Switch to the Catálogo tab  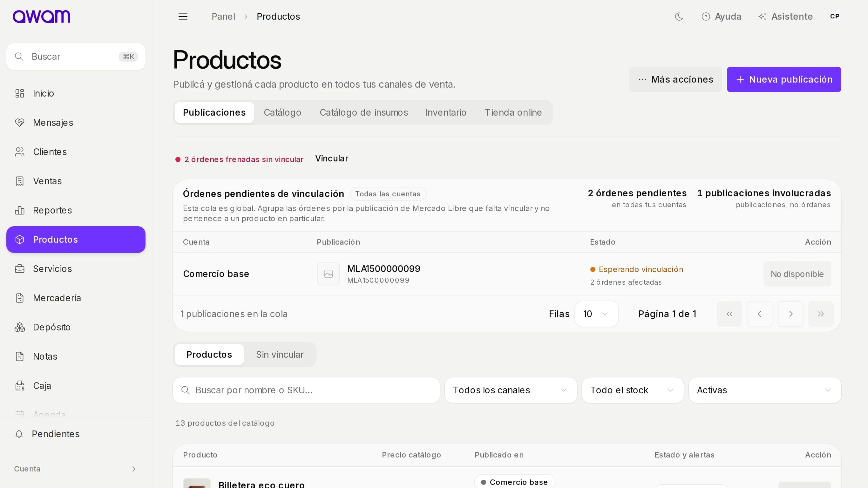click(x=282, y=112)
